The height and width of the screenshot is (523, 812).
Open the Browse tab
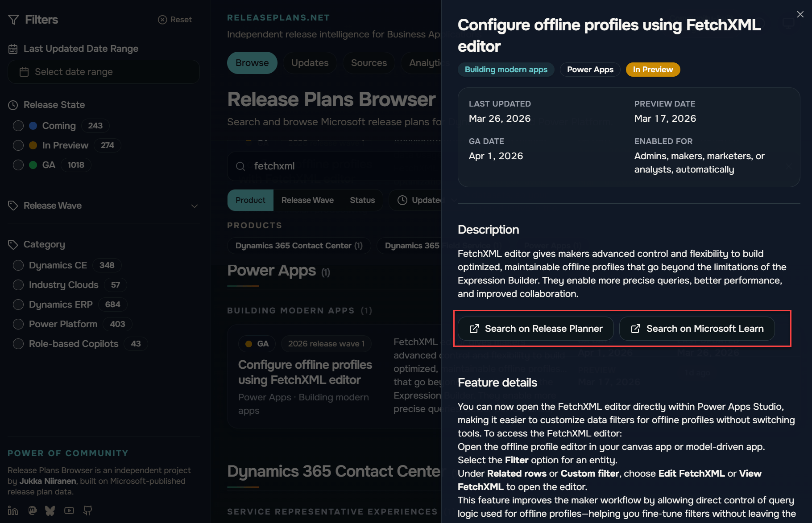(x=252, y=63)
